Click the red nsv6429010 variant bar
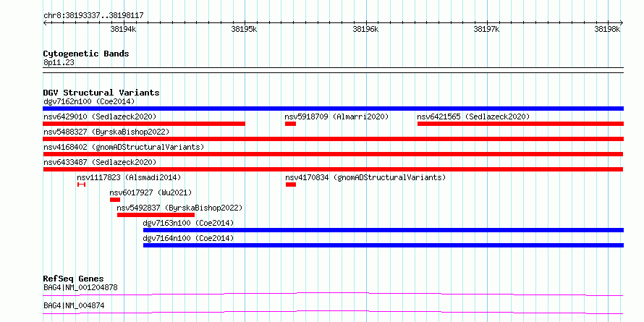644x322 pixels. tap(144, 124)
